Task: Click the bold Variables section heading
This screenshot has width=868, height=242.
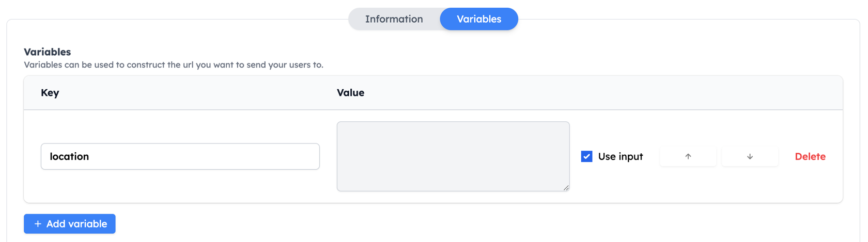Action: click(x=48, y=52)
